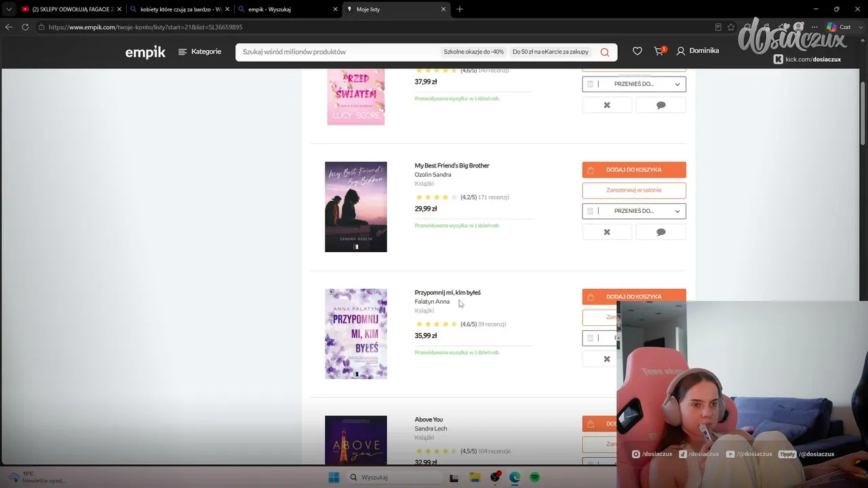The height and width of the screenshot is (488, 868).
Task: Open the 'My Best Friend's Big Brother' cover
Action: [356, 207]
